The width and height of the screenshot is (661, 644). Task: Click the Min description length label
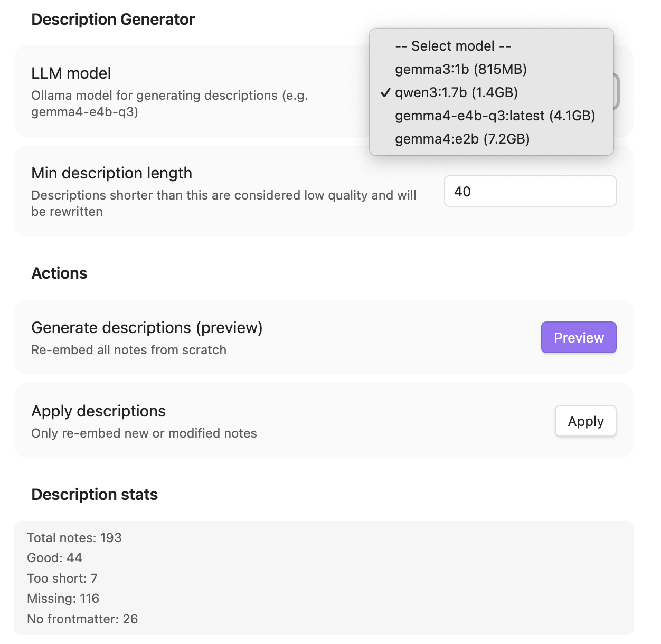tap(111, 173)
